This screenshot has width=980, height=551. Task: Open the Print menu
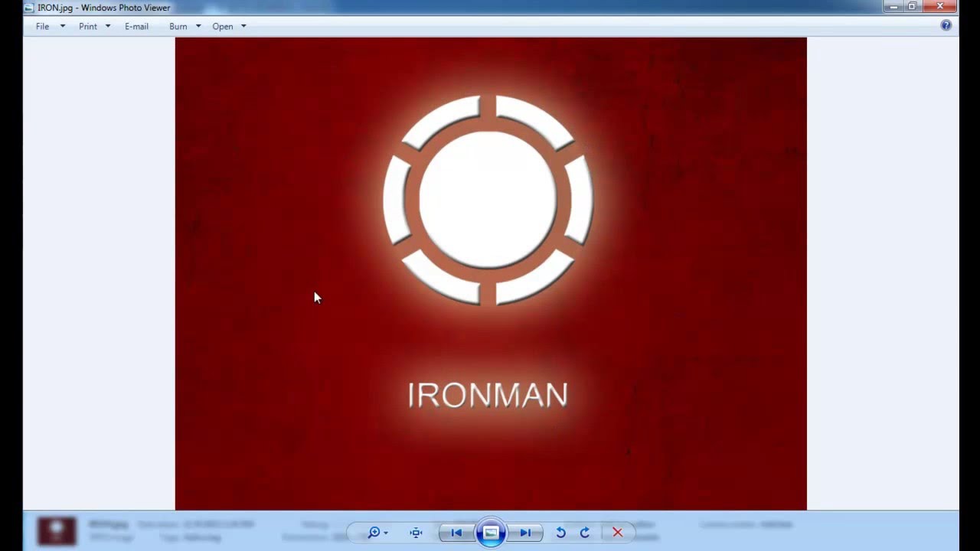(88, 26)
